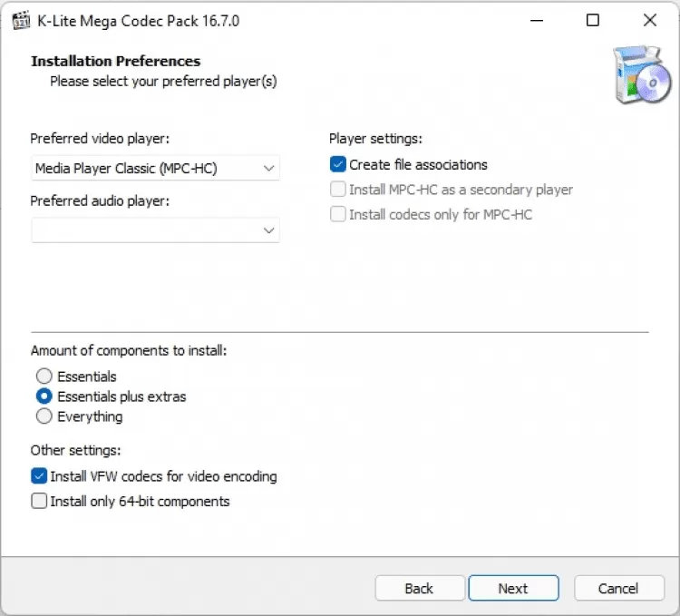Cancel the installation
The image size is (680, 616).
618,589
